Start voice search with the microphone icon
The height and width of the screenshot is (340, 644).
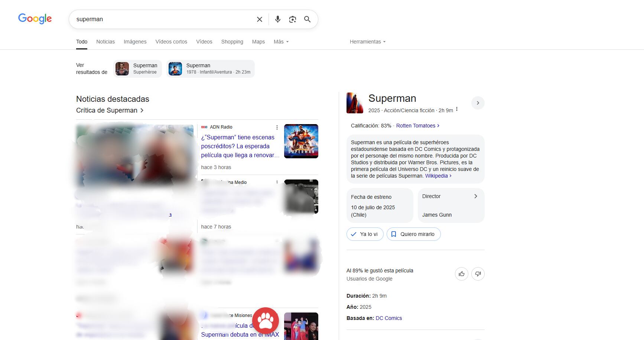pos(277,19)
